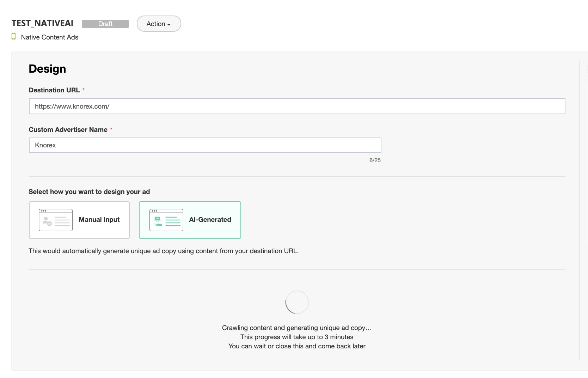588x378 pixels.
Task: Click the AI-Generated layout icon
Action: click(166, 220)
